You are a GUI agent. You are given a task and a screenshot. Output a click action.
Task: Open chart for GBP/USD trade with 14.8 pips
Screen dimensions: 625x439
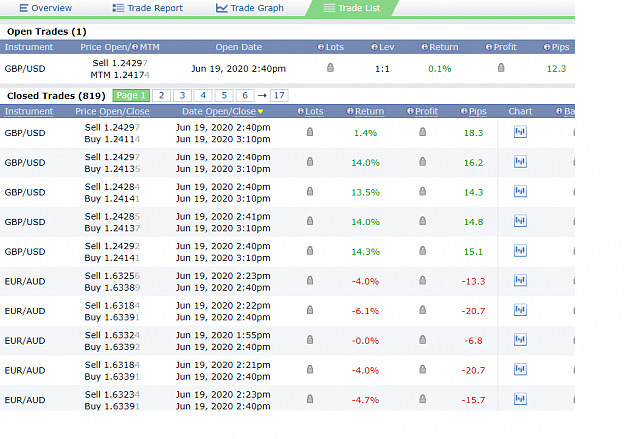pyautogui.click(x=520, y=221)
